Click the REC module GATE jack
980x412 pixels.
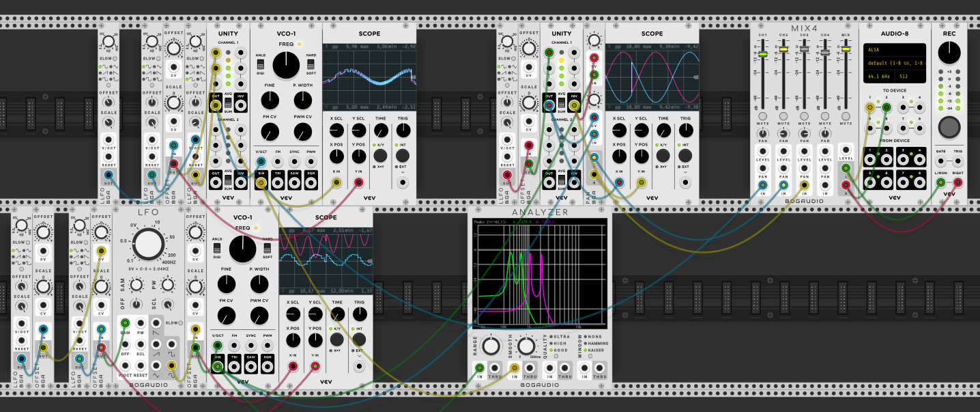(x=941, y=161)
